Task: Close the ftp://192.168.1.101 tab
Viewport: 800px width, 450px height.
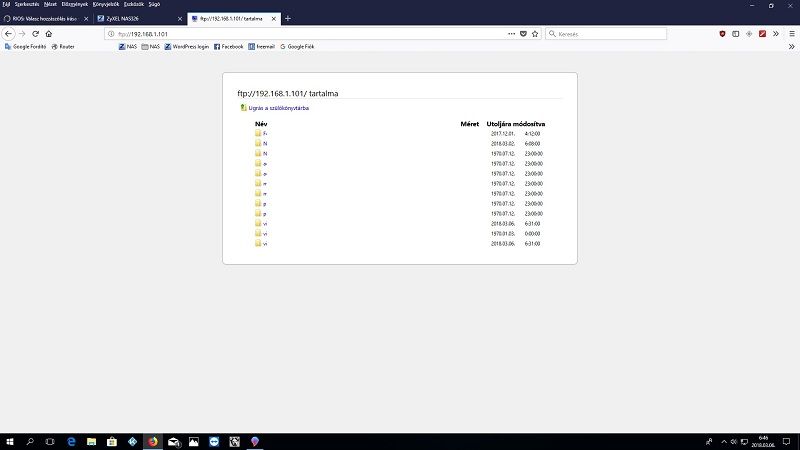Action: 273,19
